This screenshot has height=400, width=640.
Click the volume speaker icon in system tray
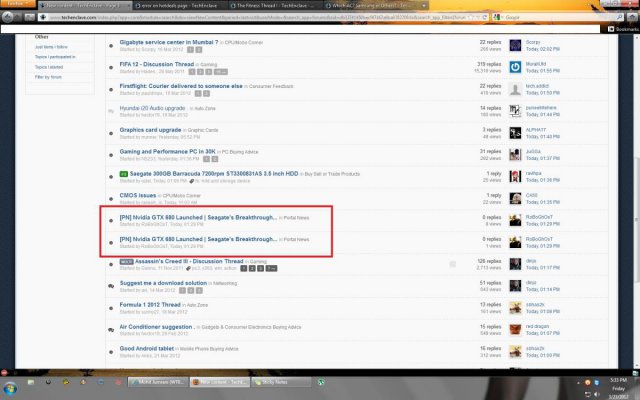click(x=596, y=394)
